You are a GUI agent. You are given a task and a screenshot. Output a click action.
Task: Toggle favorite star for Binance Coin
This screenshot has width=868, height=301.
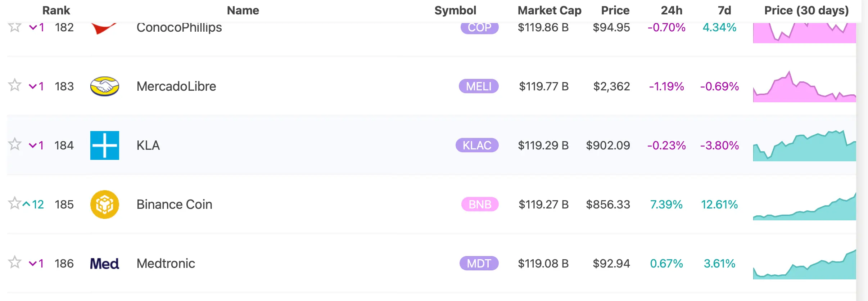[x=14, y=203]
